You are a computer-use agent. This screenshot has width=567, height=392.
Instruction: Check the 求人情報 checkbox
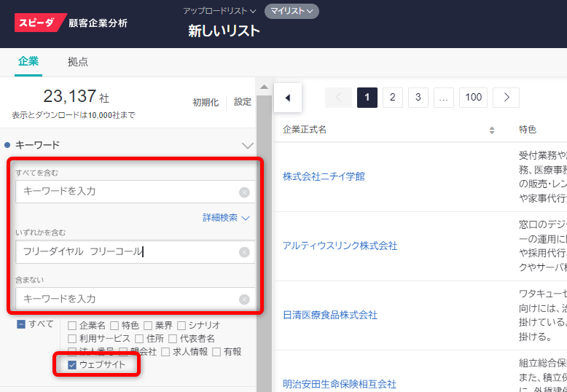pyautogui.click(x=157, y=352)
